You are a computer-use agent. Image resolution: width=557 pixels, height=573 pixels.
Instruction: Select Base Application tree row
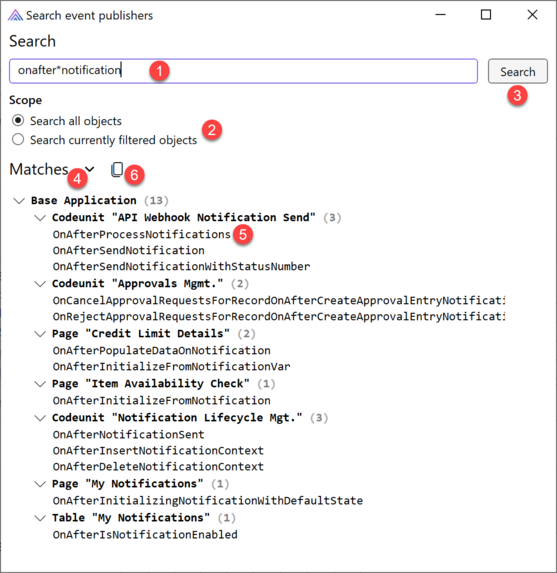99,201
